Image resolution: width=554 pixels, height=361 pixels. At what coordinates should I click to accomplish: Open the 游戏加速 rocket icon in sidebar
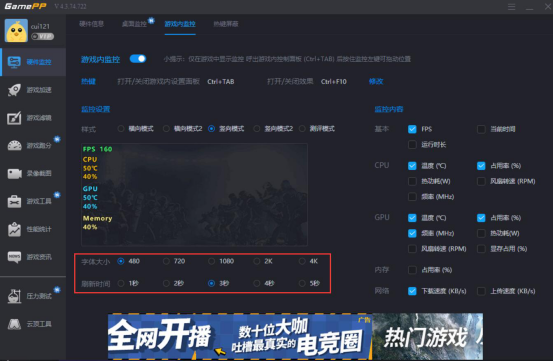click(x=14, y=90)
